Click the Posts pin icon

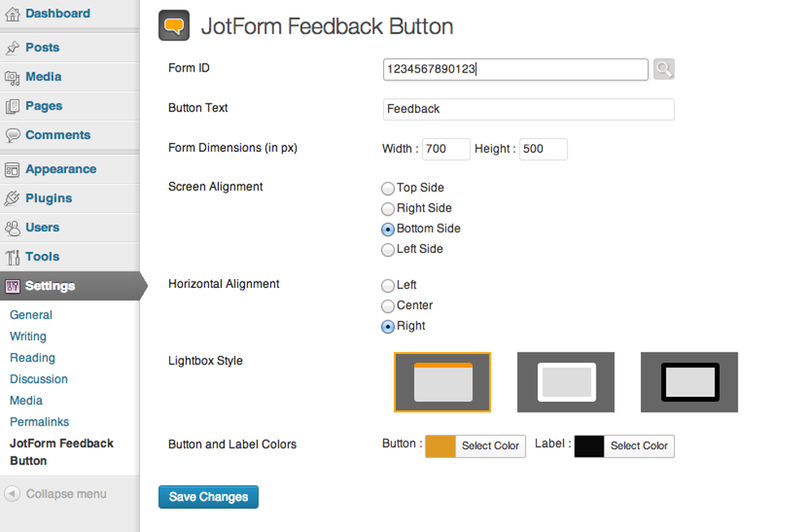tap(11, 47)
